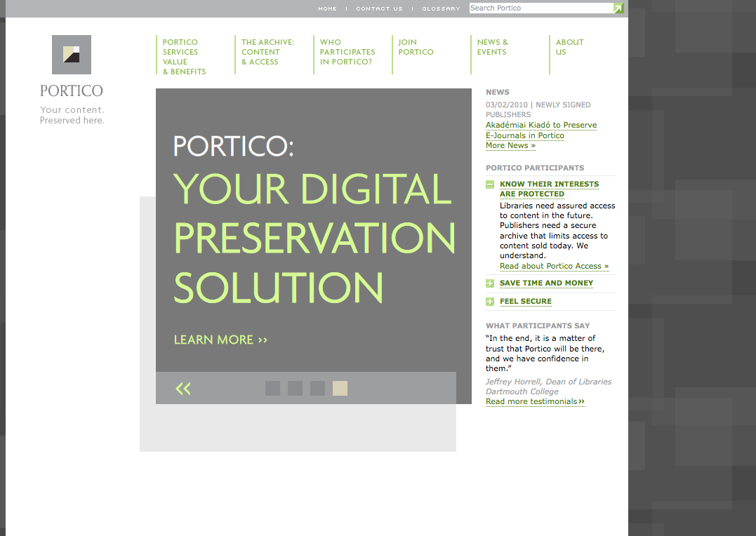Click the Know Their Interests Are Protected heading
This screenshot has width=756, height=536.
[x=549, y=189]
